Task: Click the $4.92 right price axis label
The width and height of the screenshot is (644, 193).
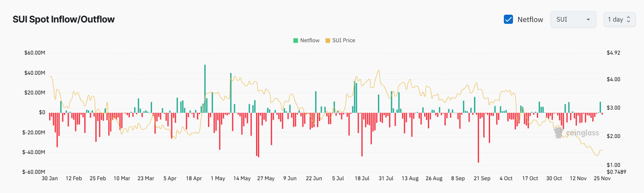Action: [613, 53]
